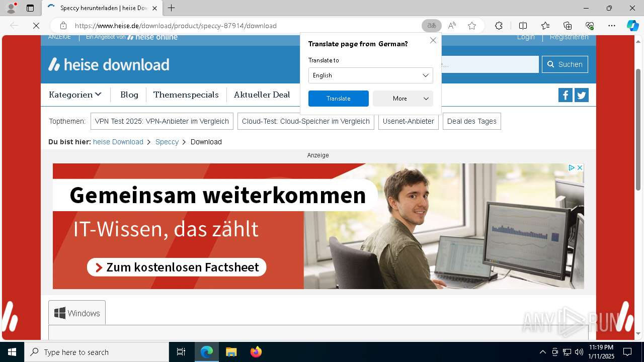Click the heise search input field
The width and height of the screenshot is (644, 362).
490,64
